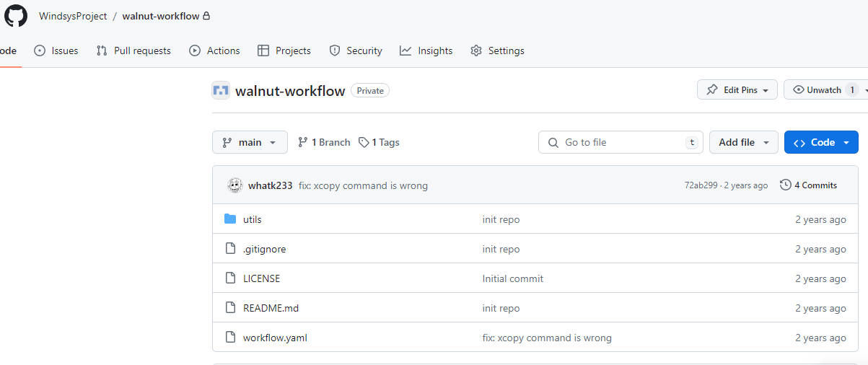
Task: Expand the Add file dropdown
Action: (743, 142)
